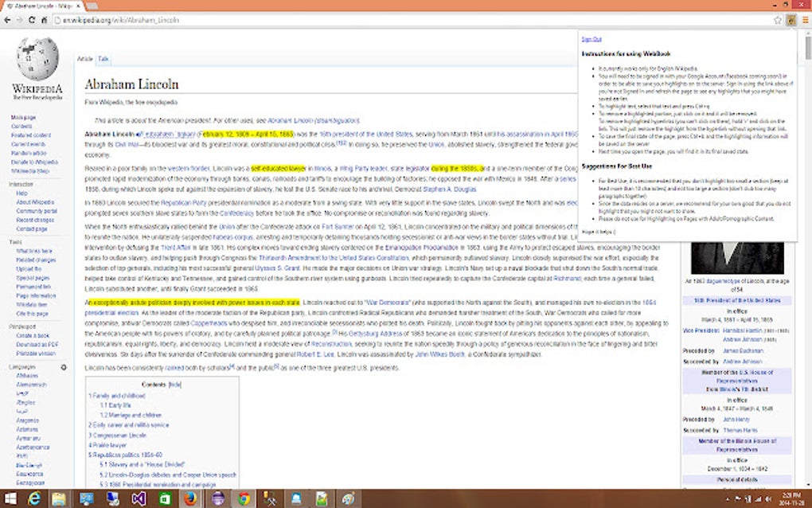Click the page vertical scrollbar thumb
Image resolution: width=812 pixels, height=508 pixels.
point(808,47)
